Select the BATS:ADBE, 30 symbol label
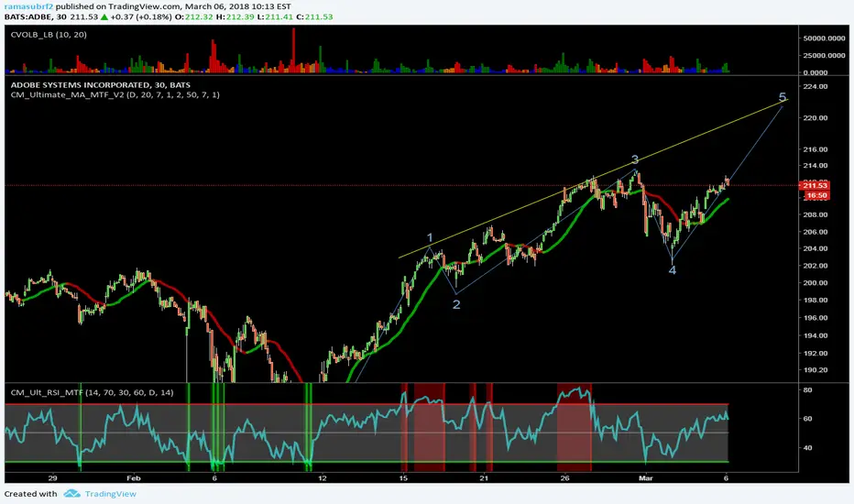Image resolution: width=854 pixels, height=504 pixels. tap(34, 16)
